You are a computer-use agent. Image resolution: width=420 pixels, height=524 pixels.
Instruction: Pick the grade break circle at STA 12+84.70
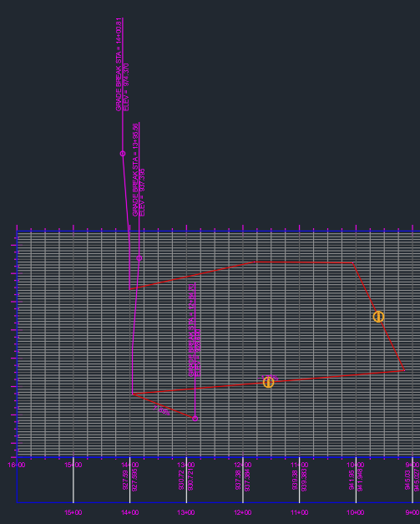coord(195,419)
